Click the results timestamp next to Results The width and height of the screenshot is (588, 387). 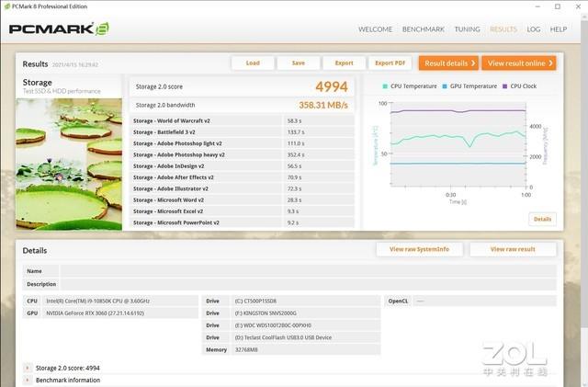75,64
